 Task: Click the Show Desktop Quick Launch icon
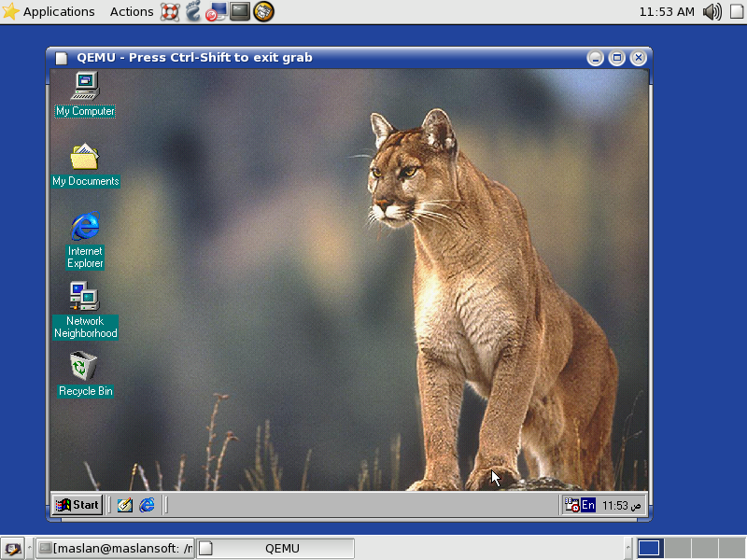click(124, 504)
